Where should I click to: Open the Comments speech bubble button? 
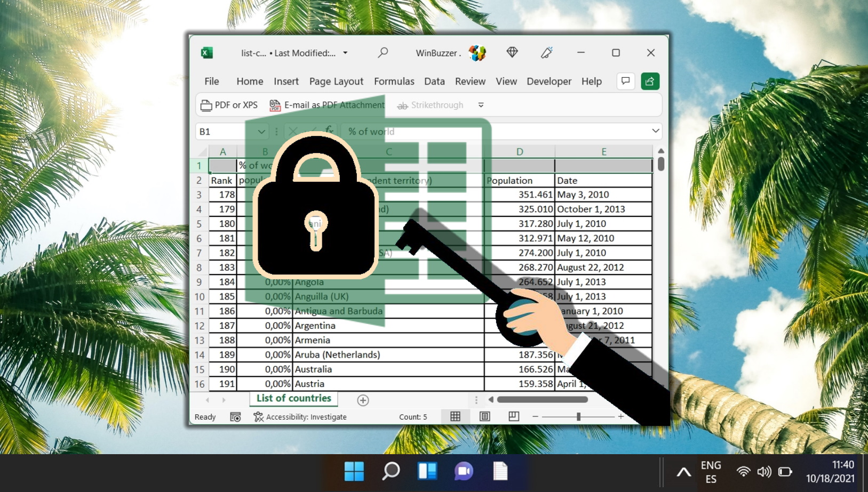coord(625,81)
